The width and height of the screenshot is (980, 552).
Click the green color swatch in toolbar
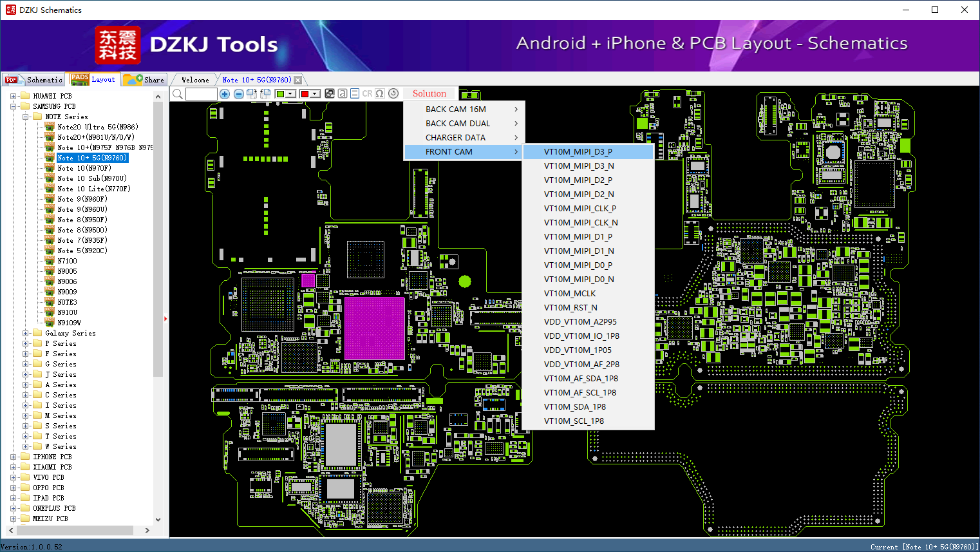click(x=280, y=94)
